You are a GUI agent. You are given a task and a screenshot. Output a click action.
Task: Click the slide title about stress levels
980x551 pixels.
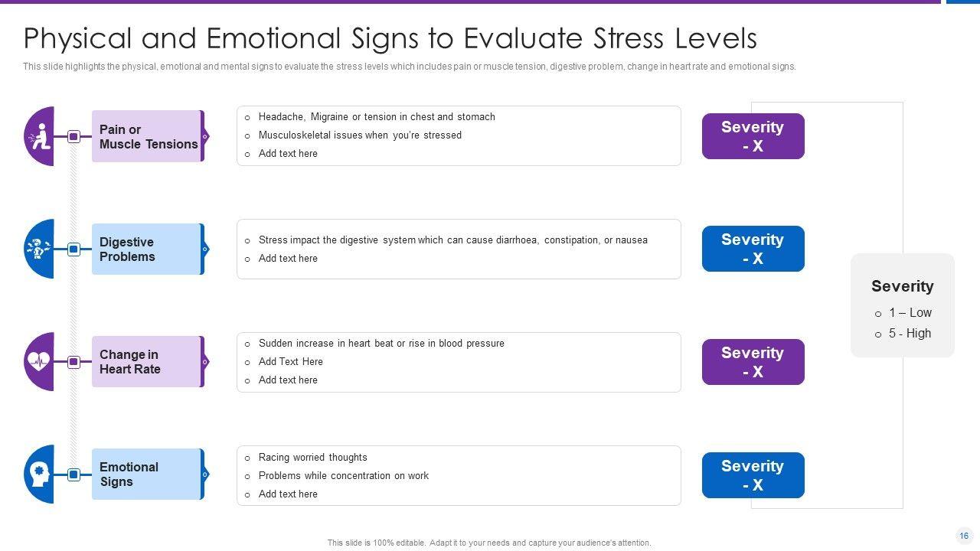390,38
